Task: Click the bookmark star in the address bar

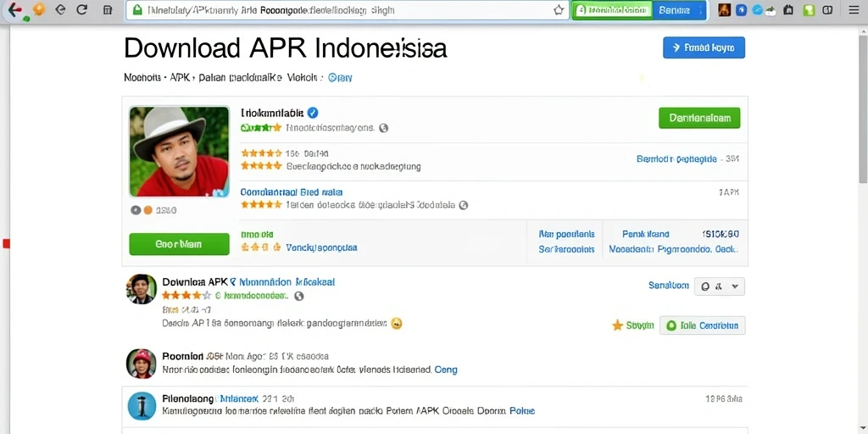Action: (559, 10)
